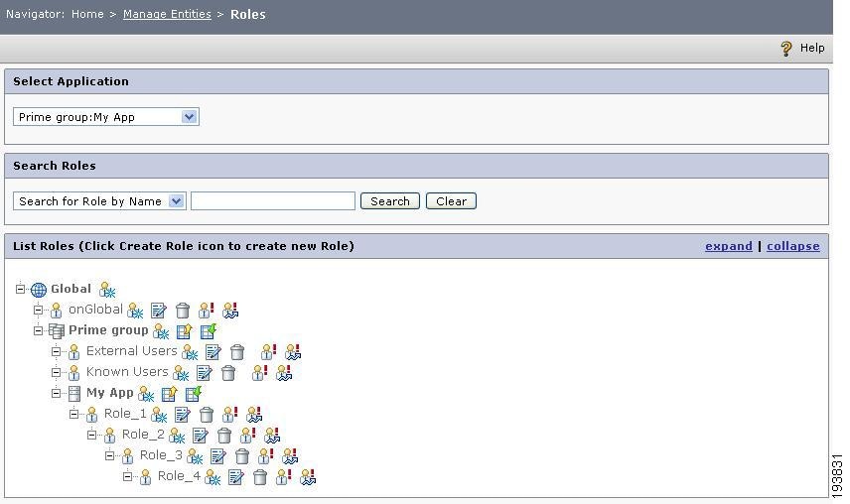Delete Role_2 with its trash icon

pyautogui.click(x=224, y=436)
